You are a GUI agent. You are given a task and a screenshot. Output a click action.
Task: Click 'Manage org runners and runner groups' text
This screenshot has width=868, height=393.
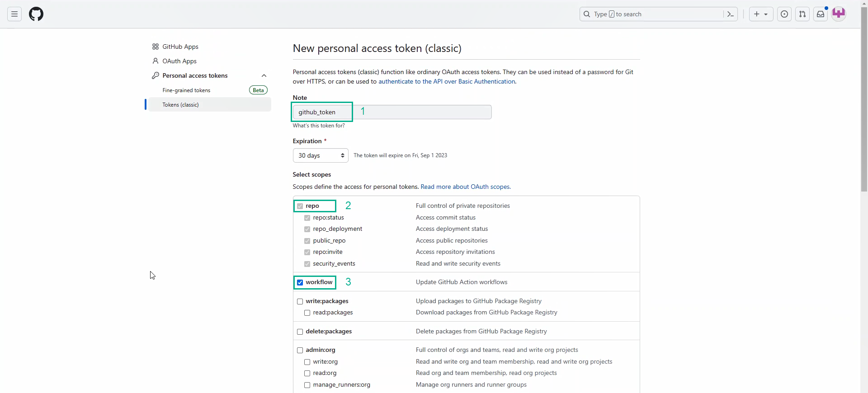[471, 384]
